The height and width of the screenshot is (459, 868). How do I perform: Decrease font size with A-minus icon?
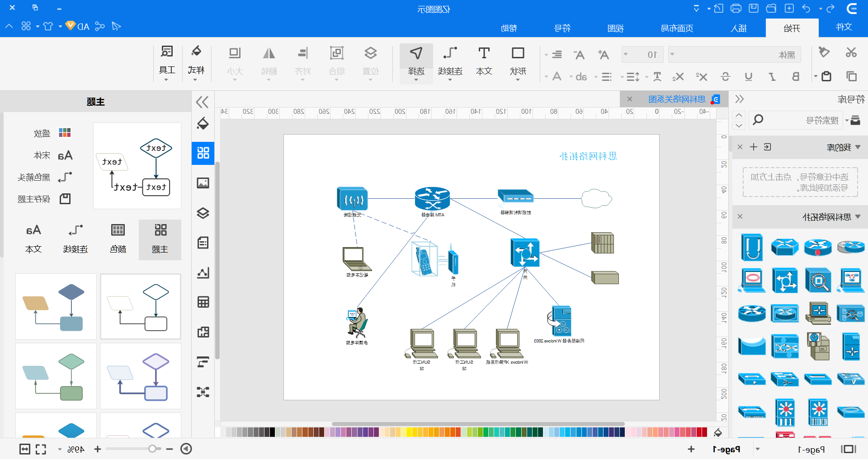(579, 55)
